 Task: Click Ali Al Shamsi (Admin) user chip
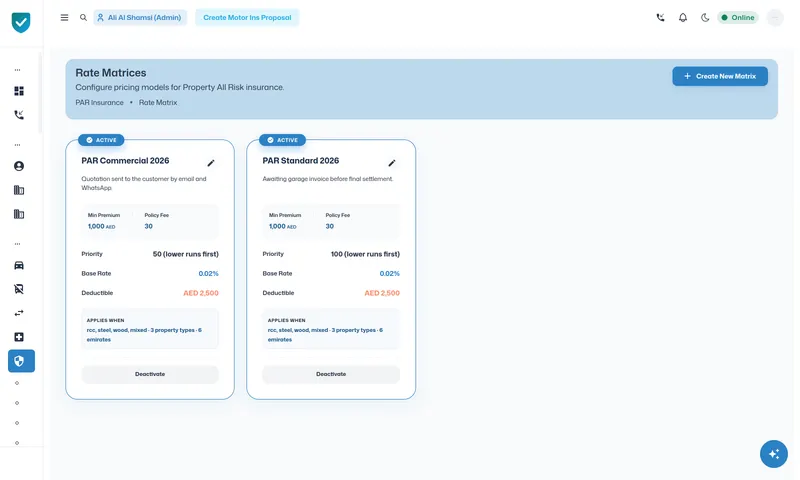pos(140,17)
